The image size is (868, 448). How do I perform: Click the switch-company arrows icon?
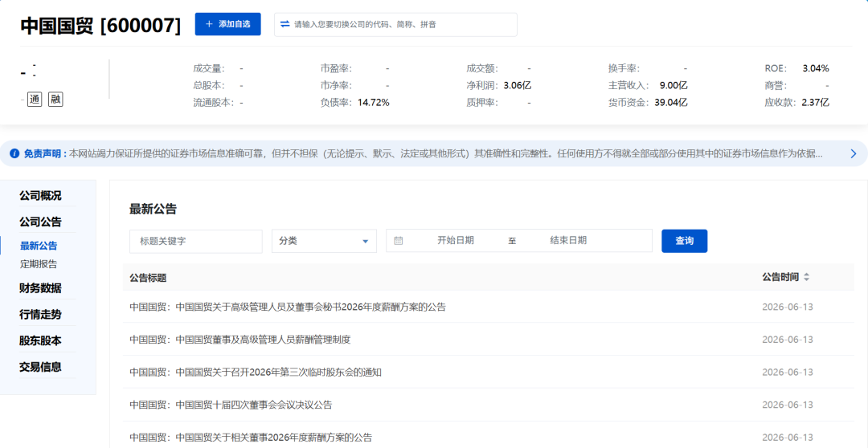pyautogui.click(x=285, y=24)
